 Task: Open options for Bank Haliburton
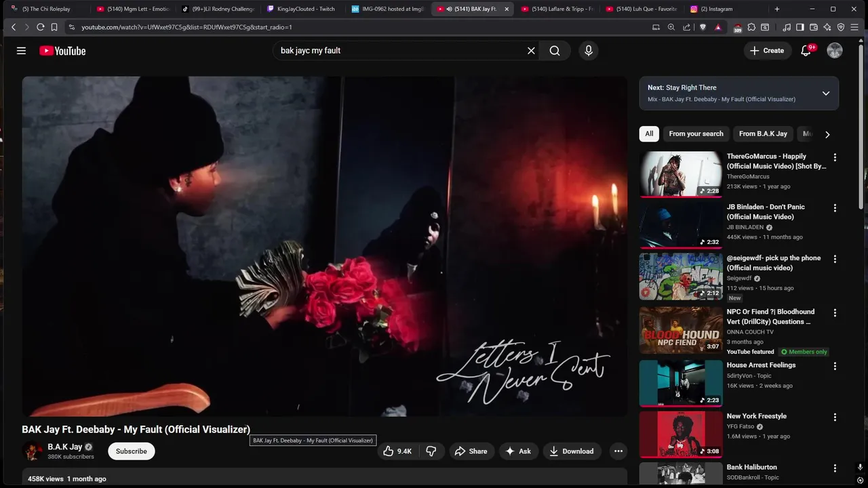point(835,468)
